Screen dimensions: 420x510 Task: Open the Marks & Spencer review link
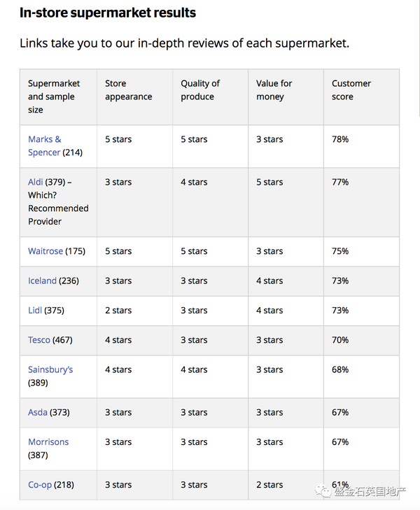click(45, 146)
